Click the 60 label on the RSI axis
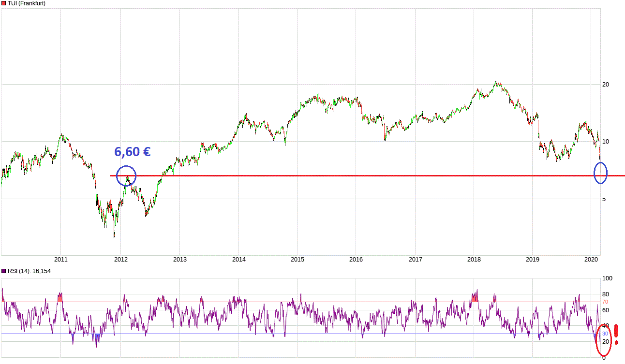 coord(605,310)
